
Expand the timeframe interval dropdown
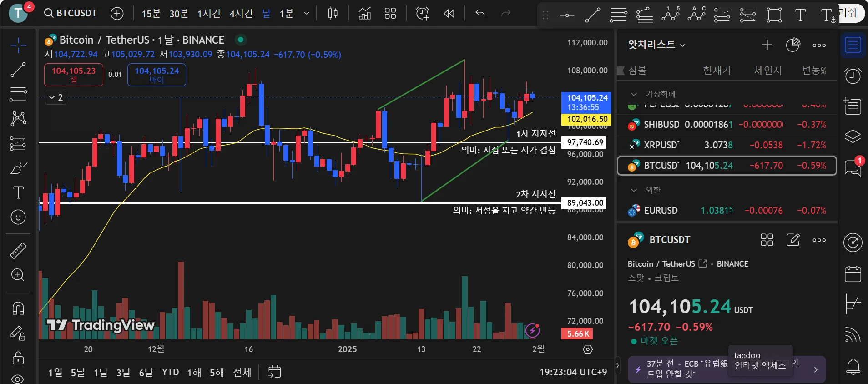(307, 14)
